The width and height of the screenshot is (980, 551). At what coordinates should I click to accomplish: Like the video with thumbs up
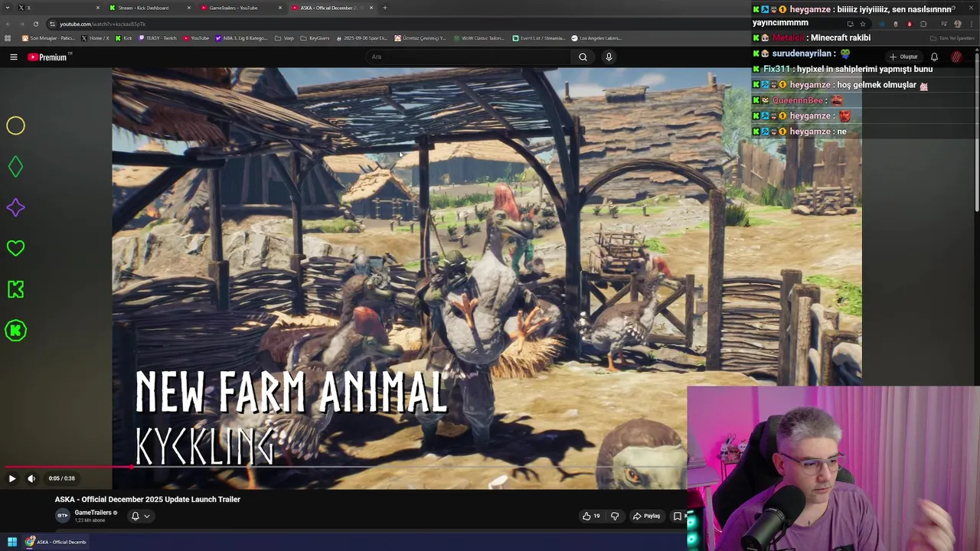[591, 516]
